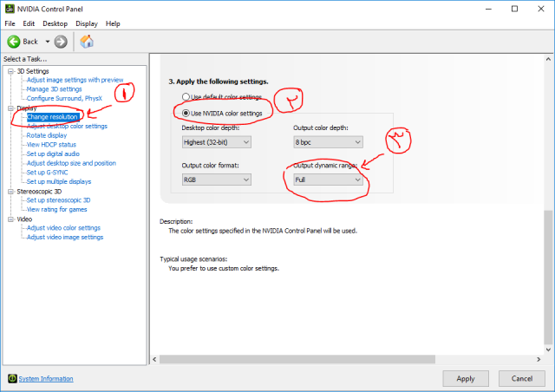Open Set up G-SYNC task
This screenshot has height=392, width=555.
(x=47, y=173)
